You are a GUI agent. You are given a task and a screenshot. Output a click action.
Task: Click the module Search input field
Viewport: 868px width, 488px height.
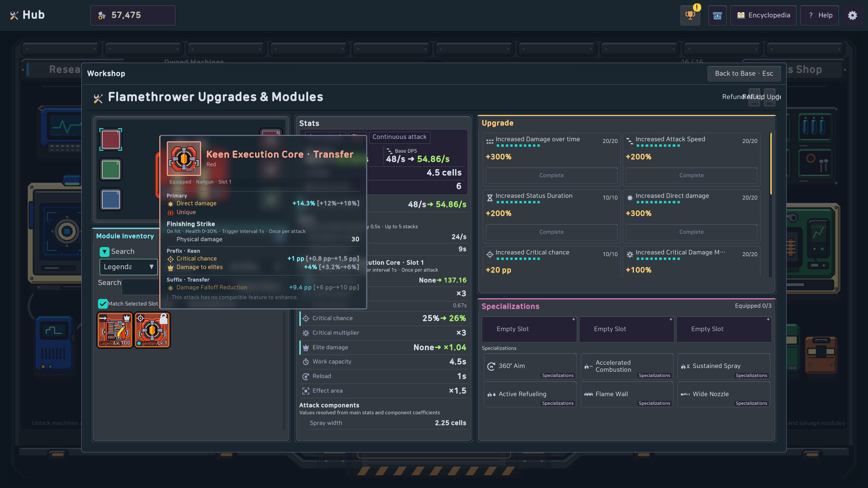click(x=141, y=287)
